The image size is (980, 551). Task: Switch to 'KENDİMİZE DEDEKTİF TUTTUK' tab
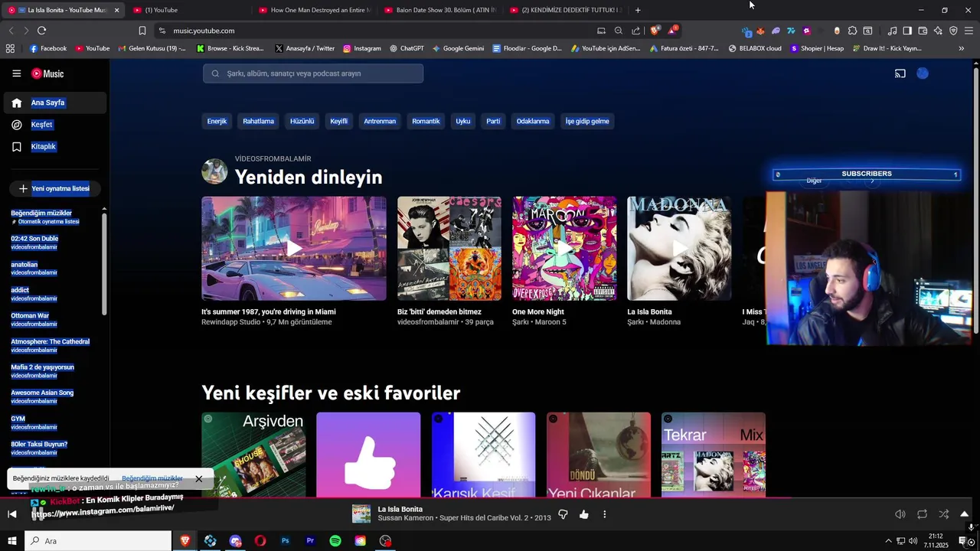point(565,10)
